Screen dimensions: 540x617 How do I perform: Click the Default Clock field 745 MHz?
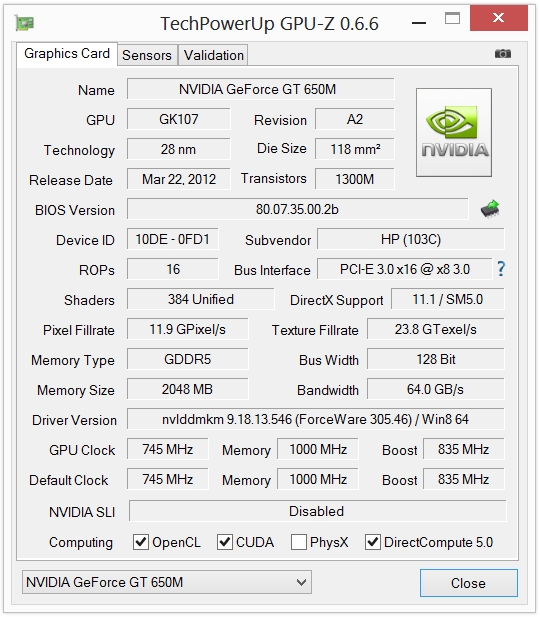[x=168, y=479]
